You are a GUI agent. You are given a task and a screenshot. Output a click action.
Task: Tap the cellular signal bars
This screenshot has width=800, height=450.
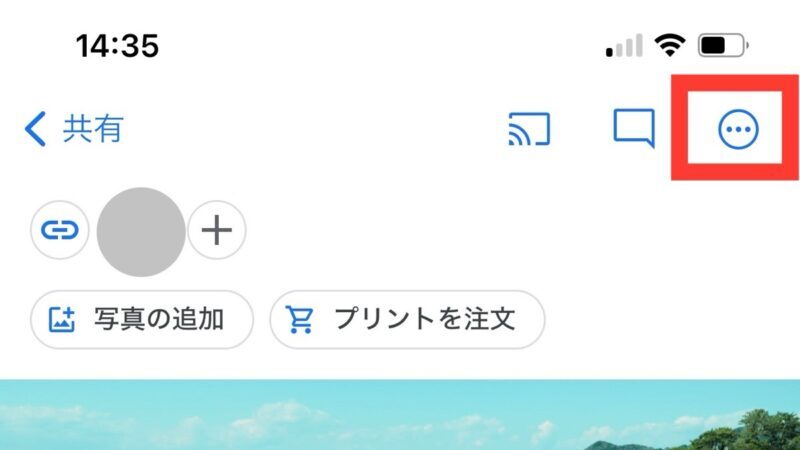click(624, 45)
